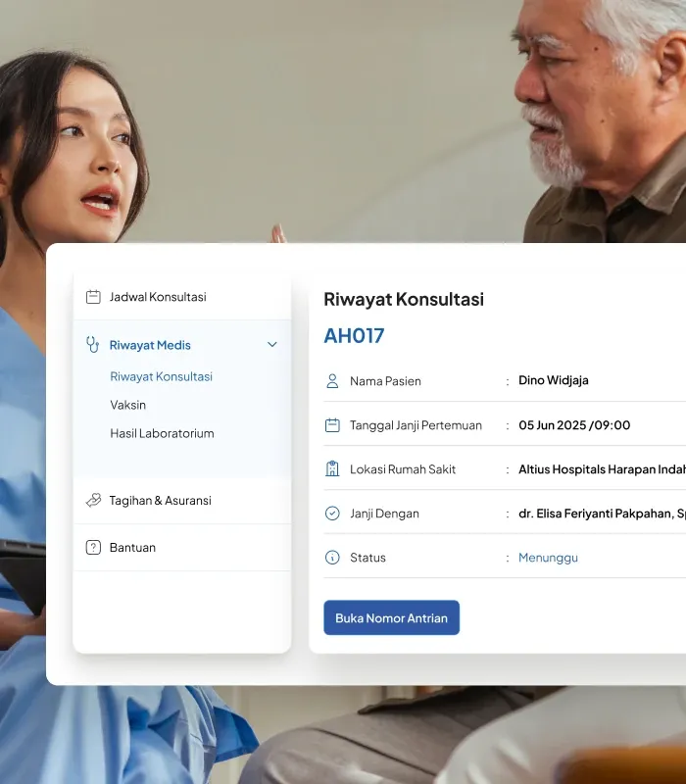686x784 pixels.
Task: Click the Altius Hospitals Harapan Indah value
Action: [602, 469]
